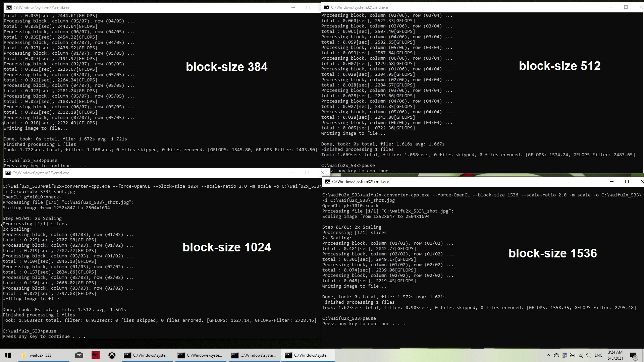Click the red app icon on taskbar
Screen dimensions: 644x362
[96, 355]
